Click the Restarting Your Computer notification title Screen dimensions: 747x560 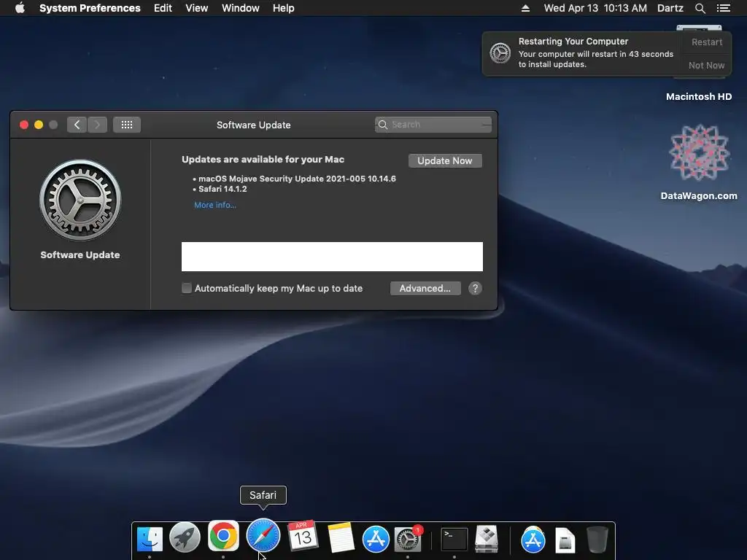click(x=573, y=42)
